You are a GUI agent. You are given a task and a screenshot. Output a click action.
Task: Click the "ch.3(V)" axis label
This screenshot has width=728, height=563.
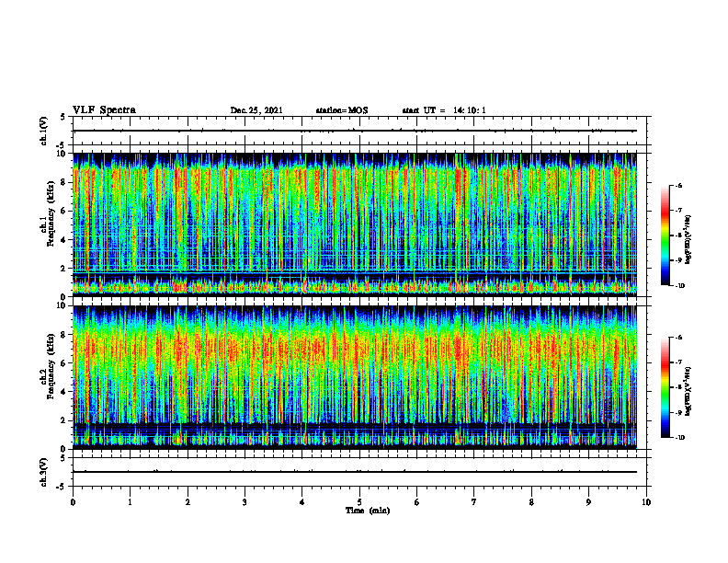[x=43, y=472]
